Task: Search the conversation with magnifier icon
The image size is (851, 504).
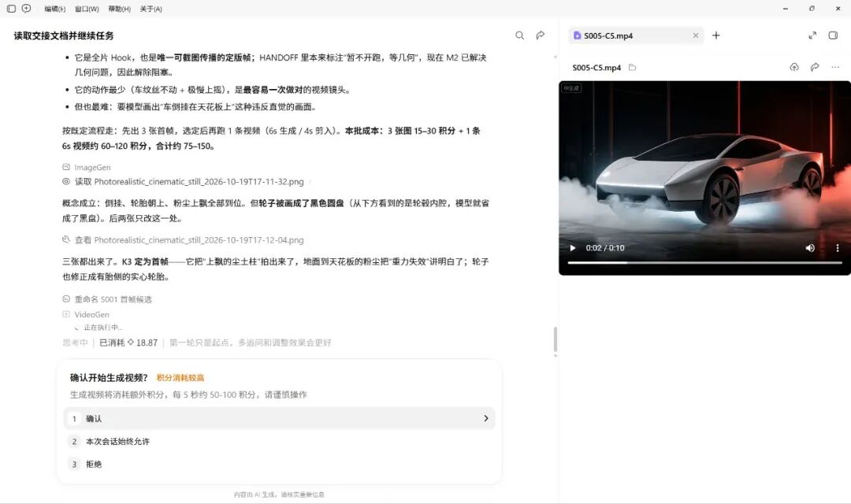Action: tap(519, 35)
